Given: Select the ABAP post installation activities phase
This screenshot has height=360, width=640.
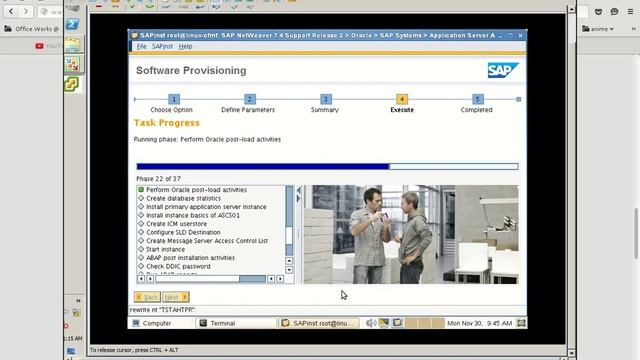Looking at the screenshot, I should [x=190, y=258].
